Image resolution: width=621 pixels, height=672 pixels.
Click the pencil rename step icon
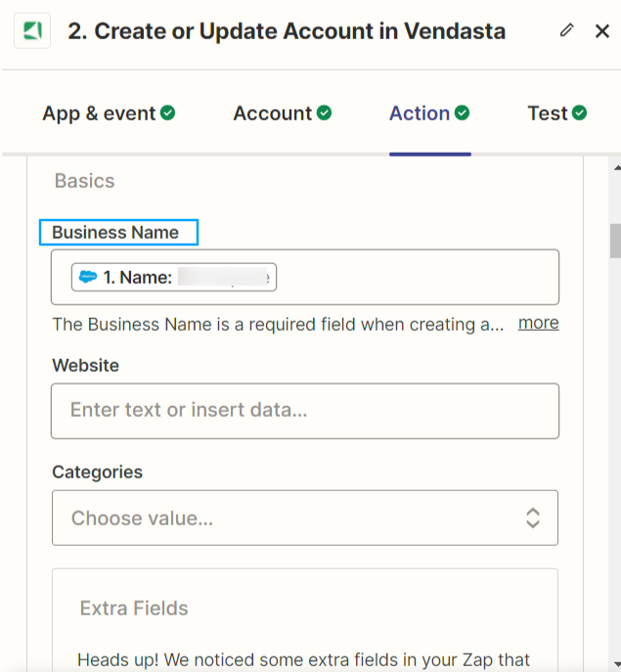point(566,30)
